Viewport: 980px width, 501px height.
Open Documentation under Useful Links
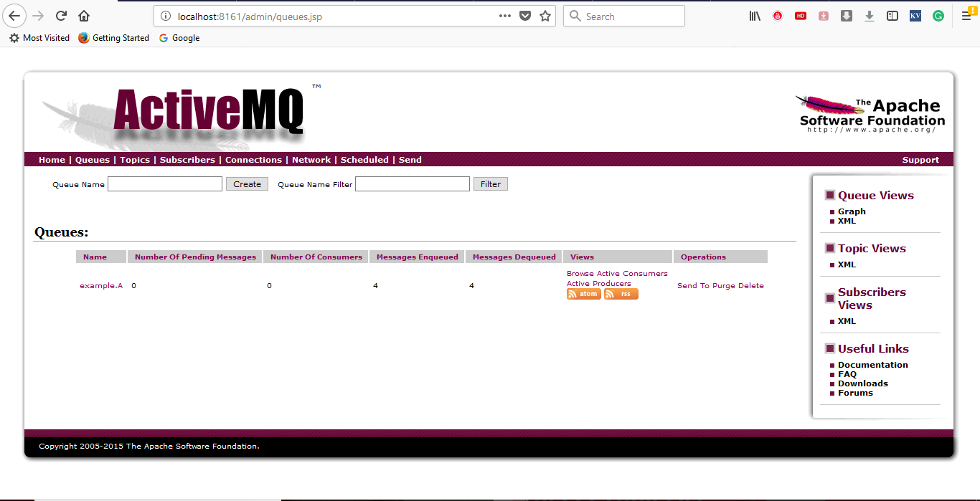tap(873, 365)
